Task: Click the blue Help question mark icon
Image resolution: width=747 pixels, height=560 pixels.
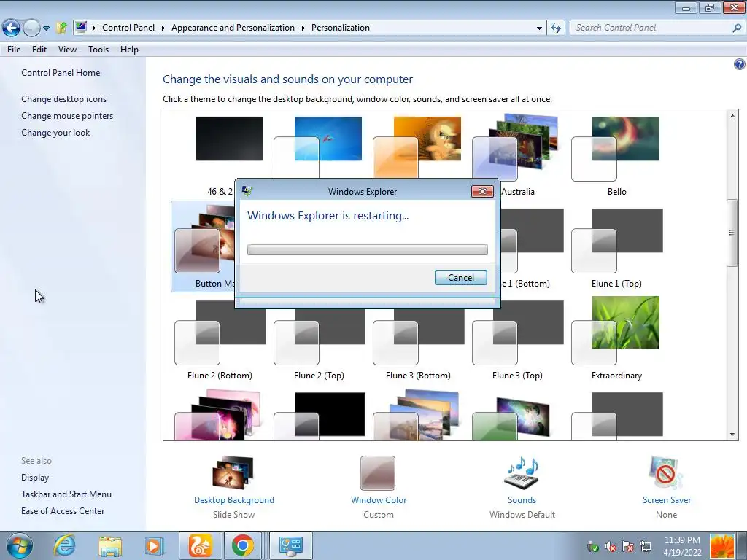Action: [x=739, y=64]
